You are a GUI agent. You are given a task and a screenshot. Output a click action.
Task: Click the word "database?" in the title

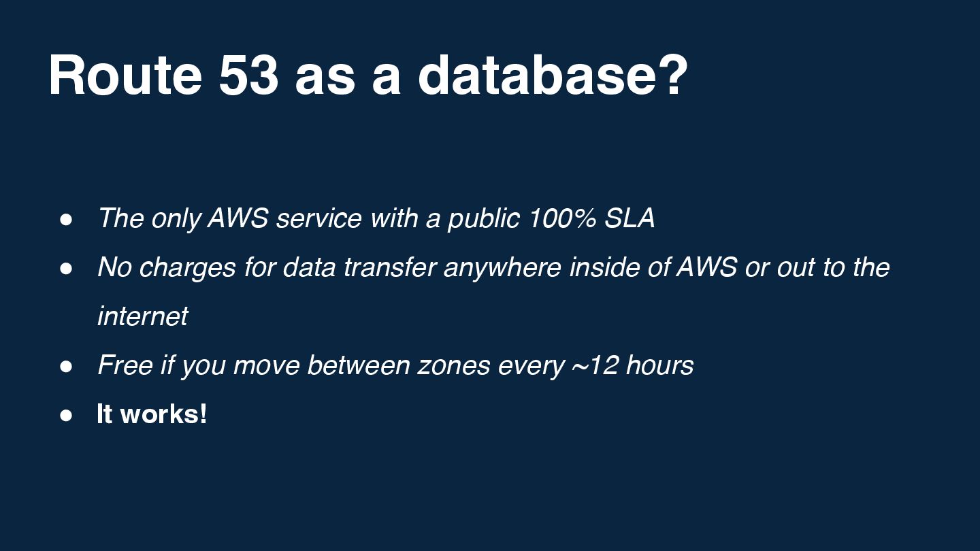(553, 75)
